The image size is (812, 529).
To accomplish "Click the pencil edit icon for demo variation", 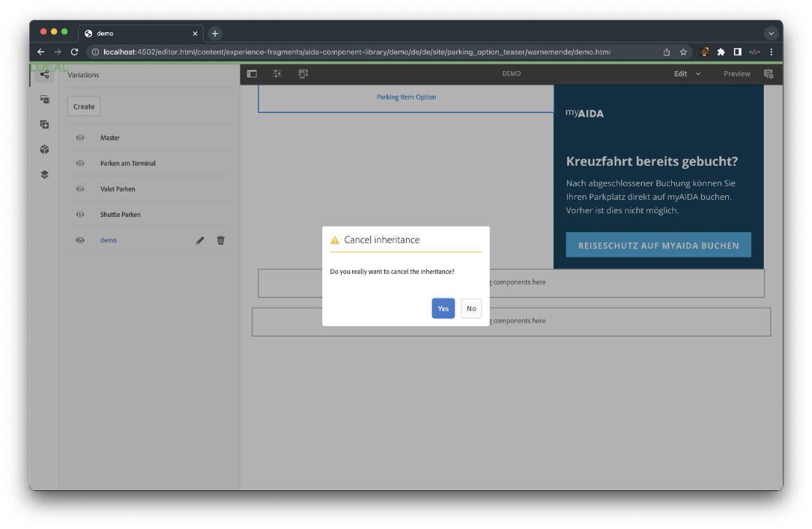I will 200,240.
